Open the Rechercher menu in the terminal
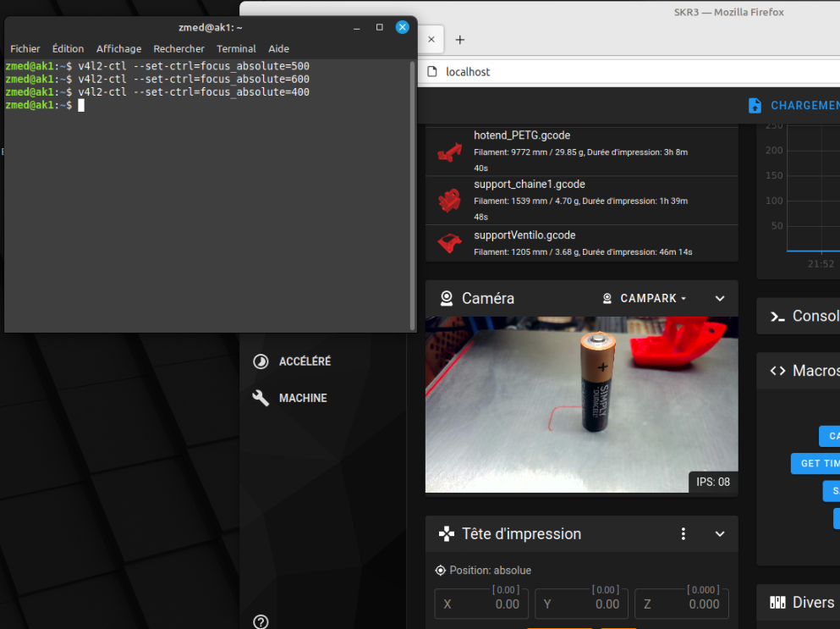Viewport: 840px width, 629px height. click(179, 49)
